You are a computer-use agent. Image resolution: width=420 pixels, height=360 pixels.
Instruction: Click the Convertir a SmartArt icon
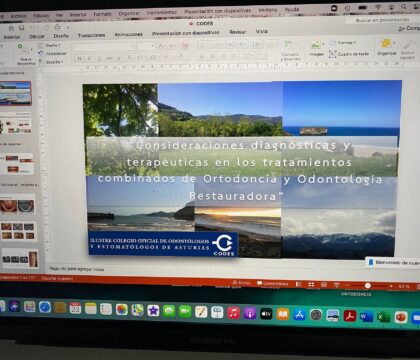click(290, 50)
